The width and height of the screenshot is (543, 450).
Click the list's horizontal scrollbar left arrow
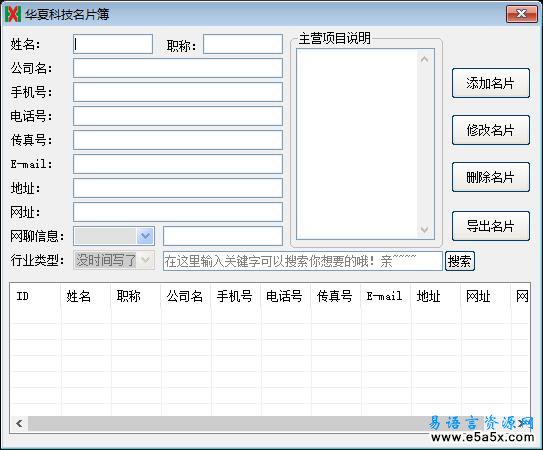(x=19, y=423)
